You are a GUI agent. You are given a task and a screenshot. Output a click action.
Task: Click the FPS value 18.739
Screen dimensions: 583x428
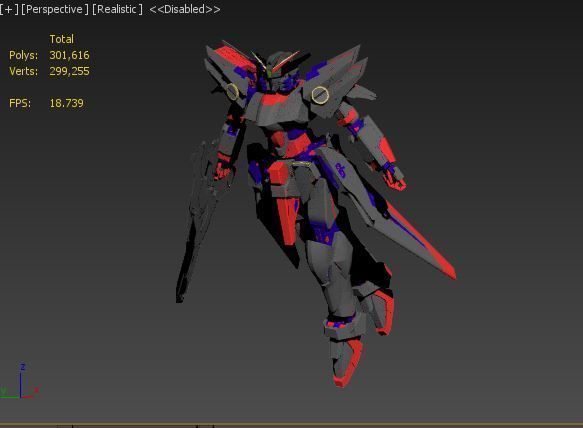(67, 103)
